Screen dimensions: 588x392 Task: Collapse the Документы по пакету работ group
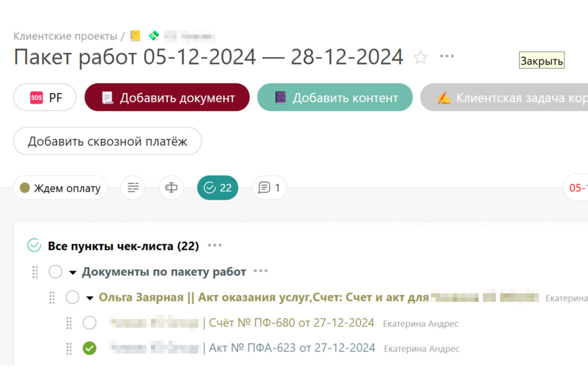click(x=73, y=272)
